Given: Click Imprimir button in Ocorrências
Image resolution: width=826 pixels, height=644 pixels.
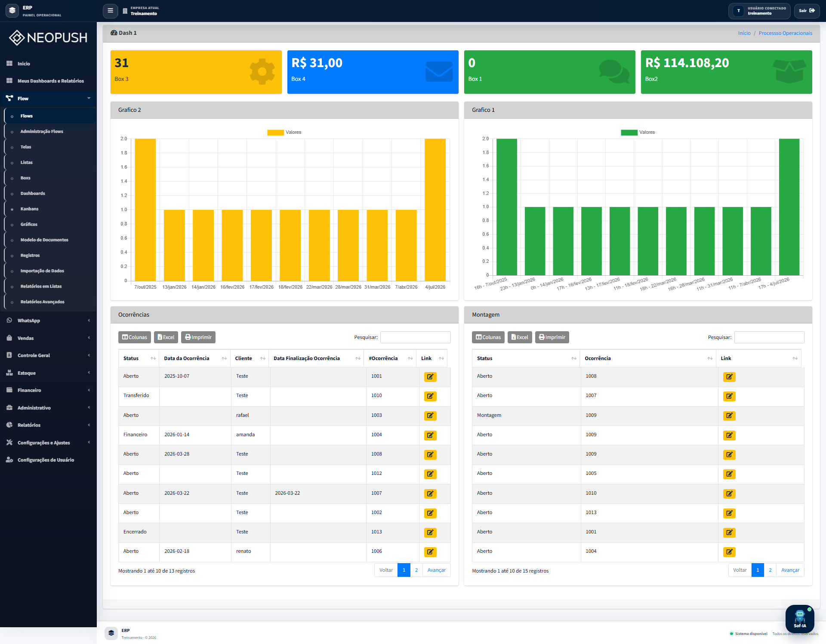Looking at the screenshot, I should click(x=198, y=337).
